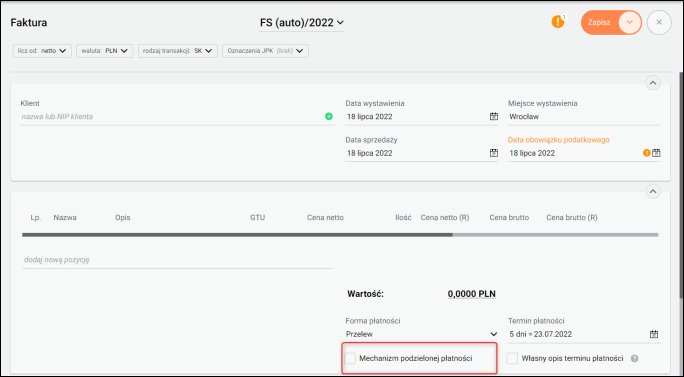Click the Cena netto (R) column header

445,217
